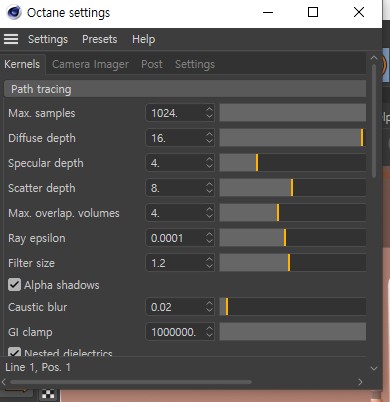Click the scroll up arrow of panel
The image size is (390, 402).
(374, 58)
